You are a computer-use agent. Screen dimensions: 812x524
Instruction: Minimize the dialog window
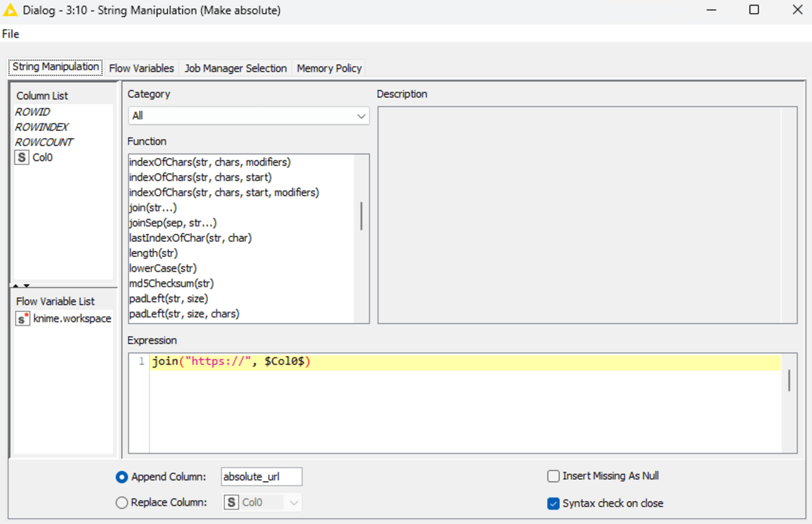pos(712,10)
